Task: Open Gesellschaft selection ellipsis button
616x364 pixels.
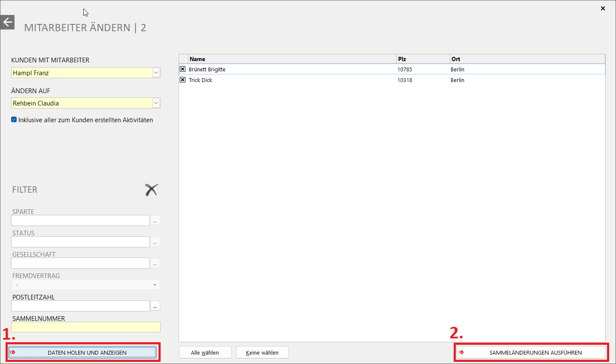Action: (x=155, y=263)
